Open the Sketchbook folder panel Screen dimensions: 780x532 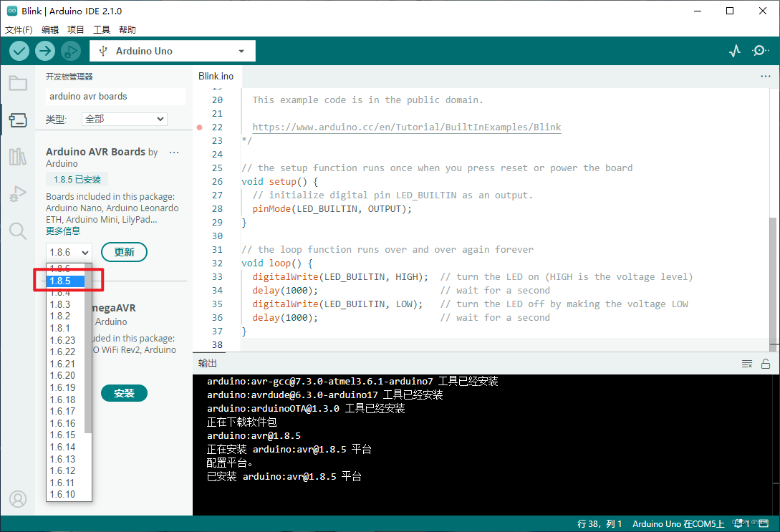click(18, 83)
